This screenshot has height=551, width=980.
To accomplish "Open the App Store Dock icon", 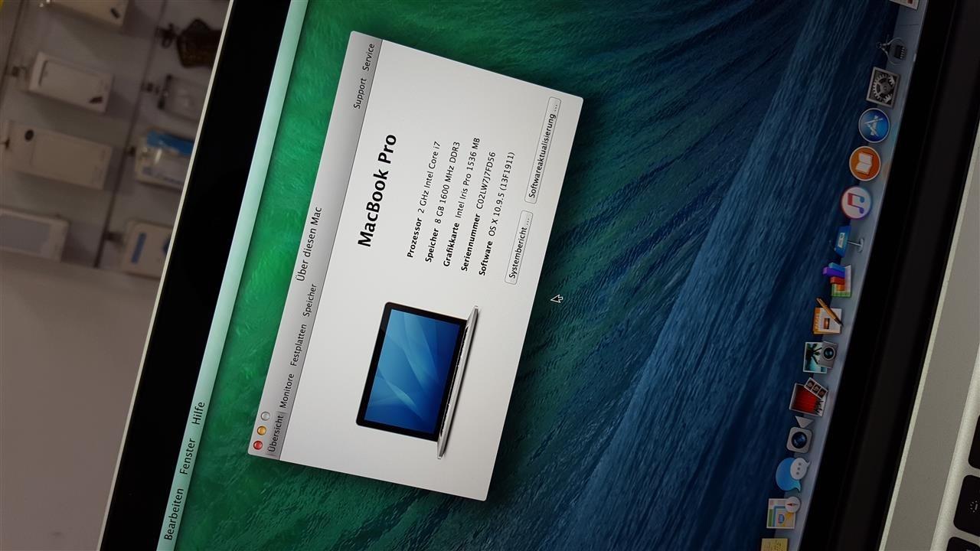I will [x=874, y=125].
